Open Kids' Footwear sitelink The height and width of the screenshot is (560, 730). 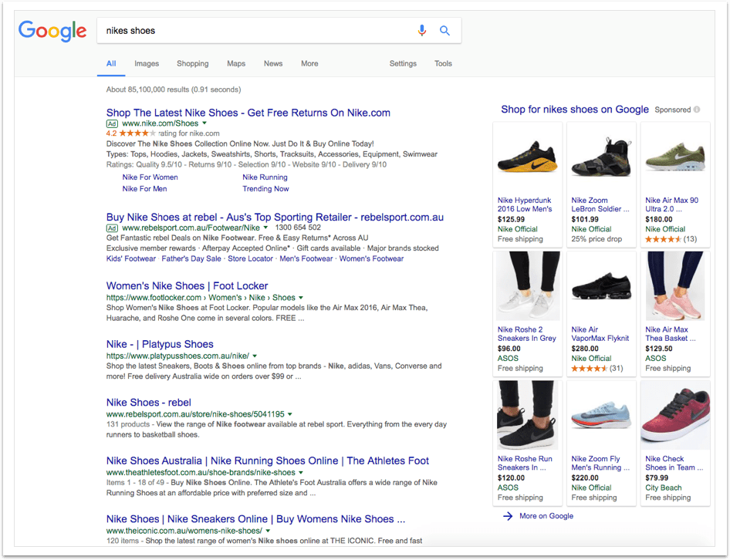pyautogui.click(x=131, y=259)
